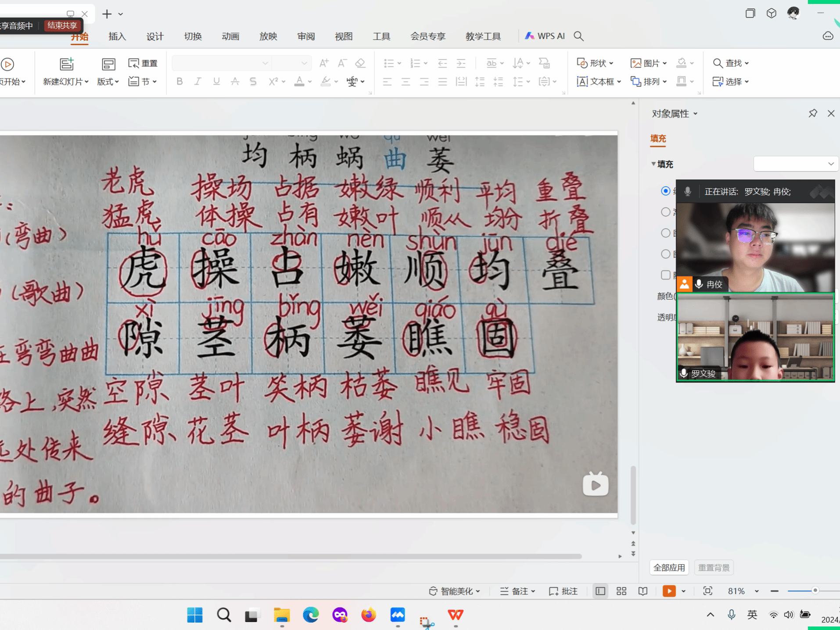
Task: Open the Insert ribbon tab
Action: pos(117,36)
